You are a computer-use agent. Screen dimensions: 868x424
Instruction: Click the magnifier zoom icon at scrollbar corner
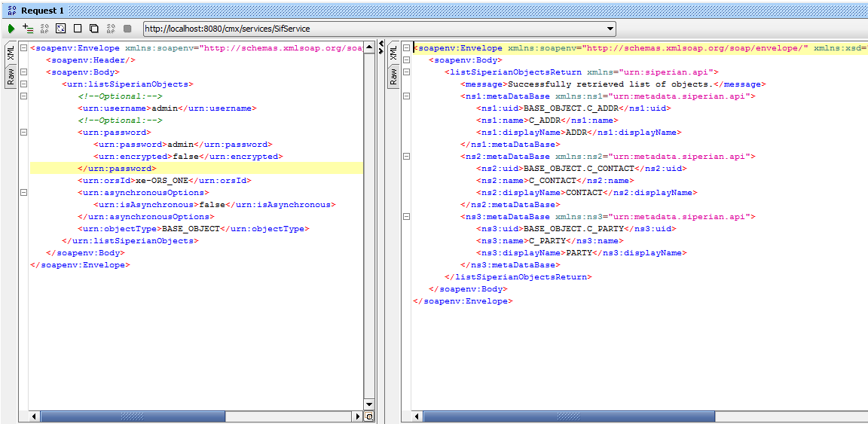coord(369,416)
